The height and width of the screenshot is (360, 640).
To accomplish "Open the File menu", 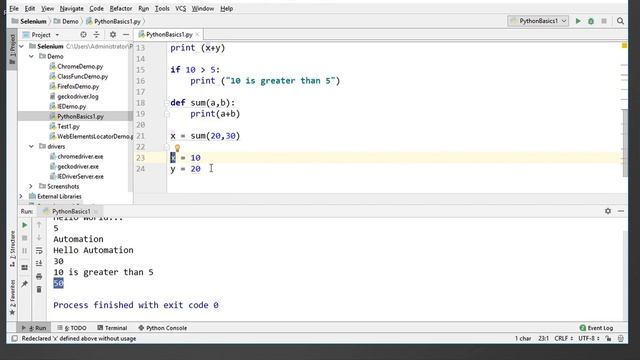I will pos(14,8).
